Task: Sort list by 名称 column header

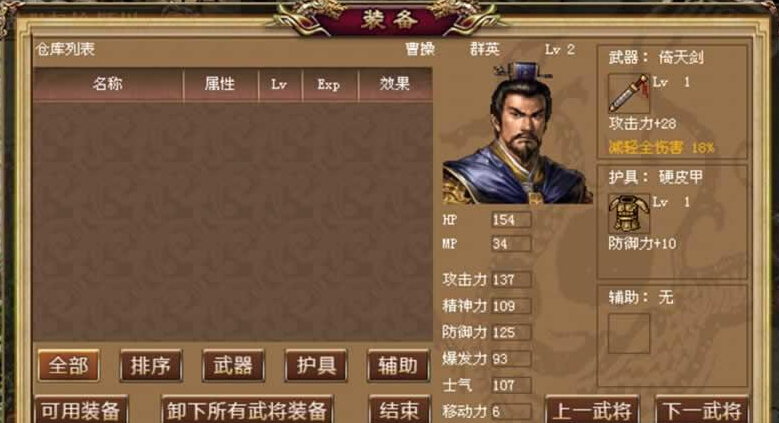Action: coord(108,85)
